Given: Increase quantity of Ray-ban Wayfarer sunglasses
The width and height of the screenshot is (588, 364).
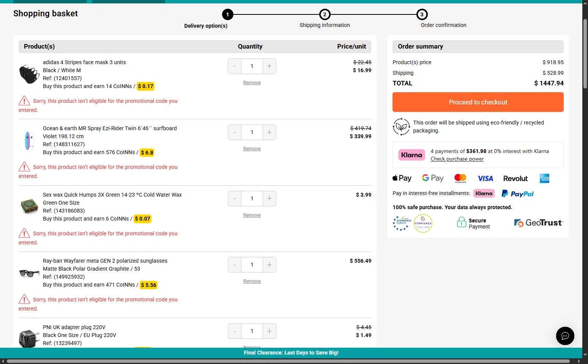Looking at the screenshot, I should tap(269, 265).
